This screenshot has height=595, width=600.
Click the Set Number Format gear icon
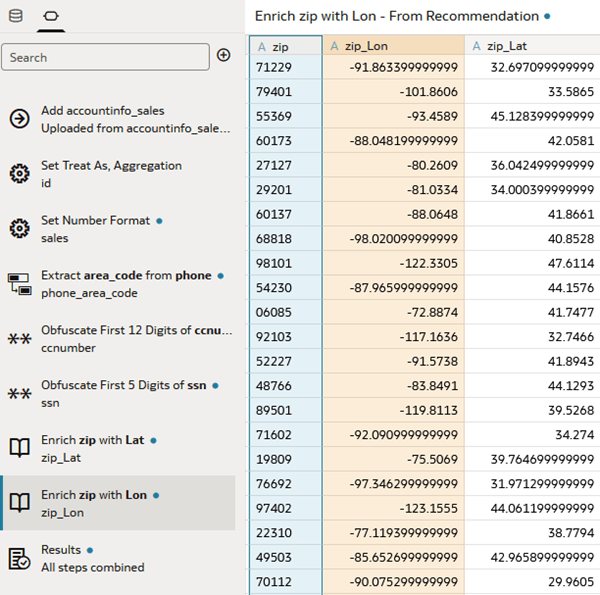pos(18,229)
